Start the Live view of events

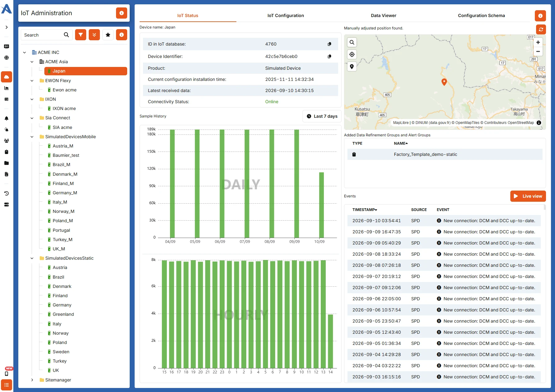(528, 196)
